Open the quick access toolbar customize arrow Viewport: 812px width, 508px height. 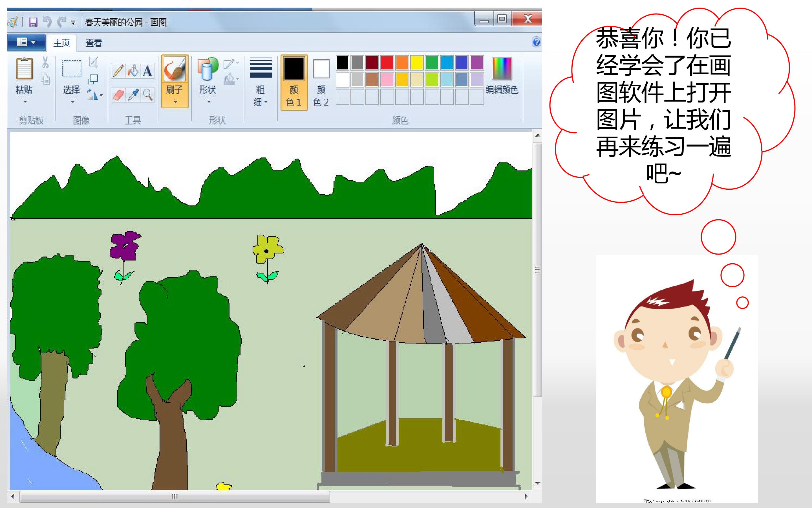click(73, 23)
